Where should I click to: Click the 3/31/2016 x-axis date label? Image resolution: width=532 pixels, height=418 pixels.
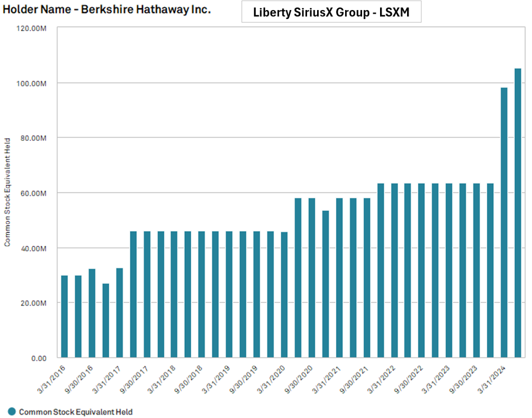tap(51, 380)
